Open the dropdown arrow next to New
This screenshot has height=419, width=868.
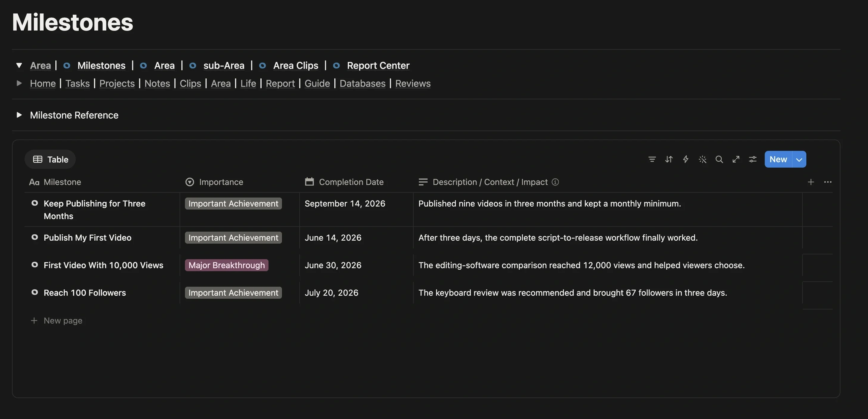(799, 159)
